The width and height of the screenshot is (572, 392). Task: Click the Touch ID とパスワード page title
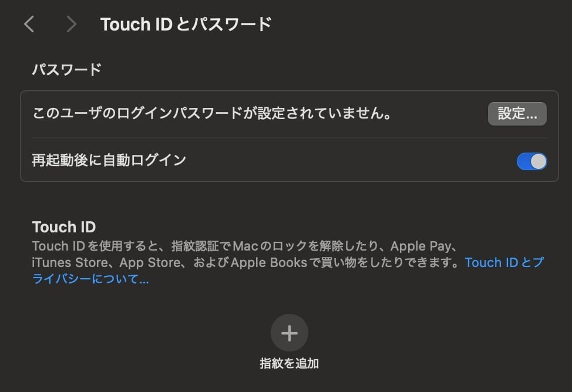coord(186,25)
